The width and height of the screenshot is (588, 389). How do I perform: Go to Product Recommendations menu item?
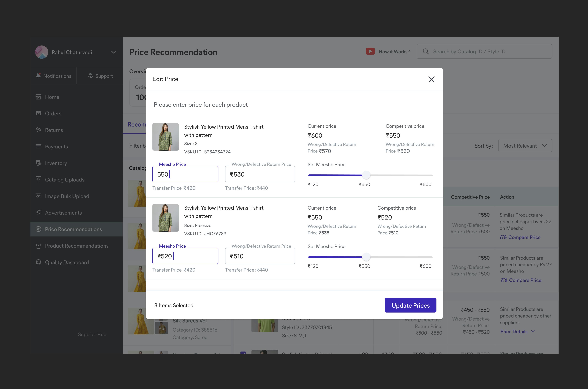point(76,246)
